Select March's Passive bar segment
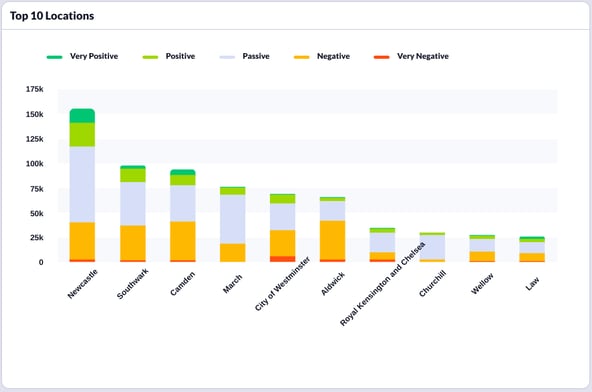Image resolution: width=592 pixels, height=392 pixels. click(x=233, y=219)
